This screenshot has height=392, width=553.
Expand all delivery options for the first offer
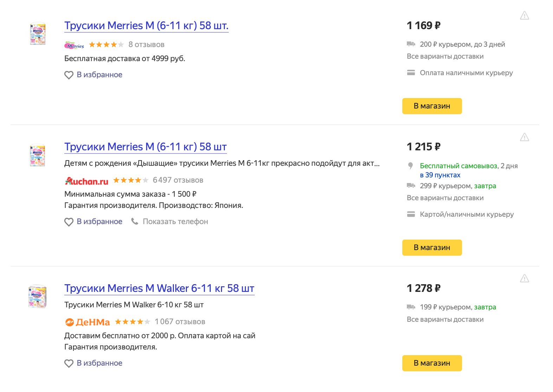(445, 57)
